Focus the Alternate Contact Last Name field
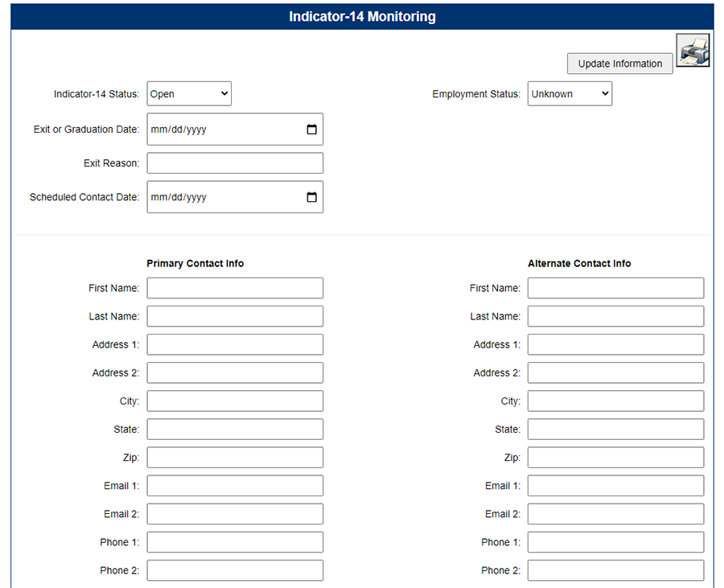Screen dimensions: 724x588 click(615, 316)
